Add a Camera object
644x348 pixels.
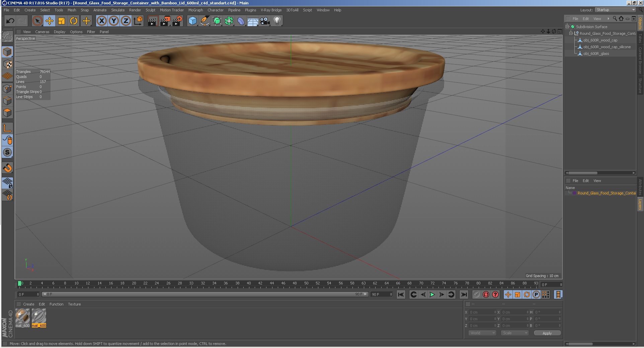265,21
